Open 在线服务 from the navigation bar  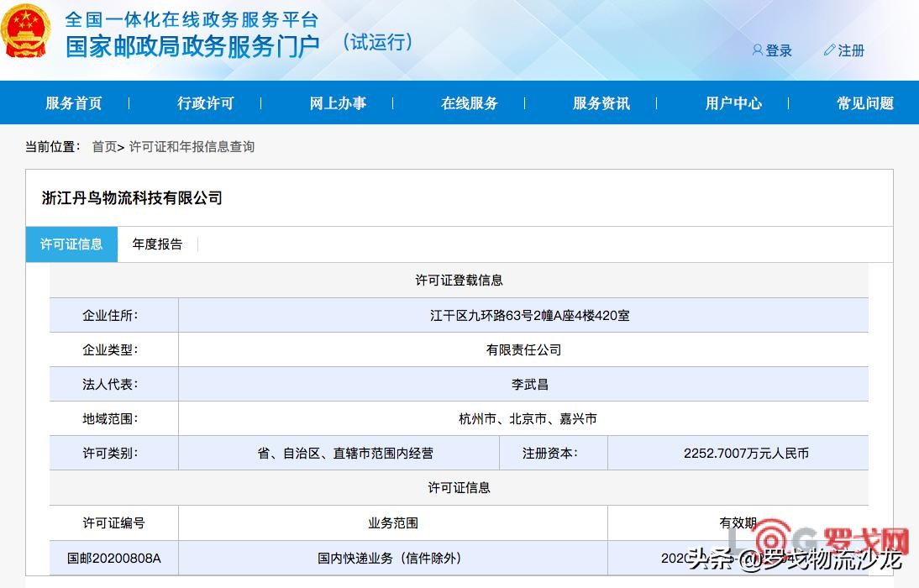coord(470,103)
